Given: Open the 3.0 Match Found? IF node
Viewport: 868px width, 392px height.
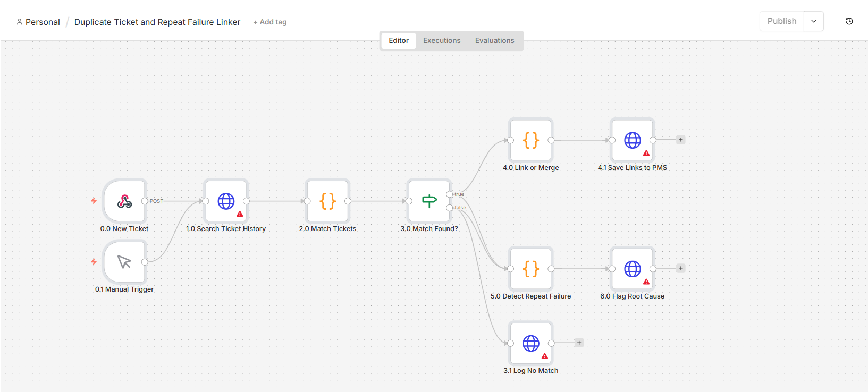Looking at the screenshot, I should (429, 201).
